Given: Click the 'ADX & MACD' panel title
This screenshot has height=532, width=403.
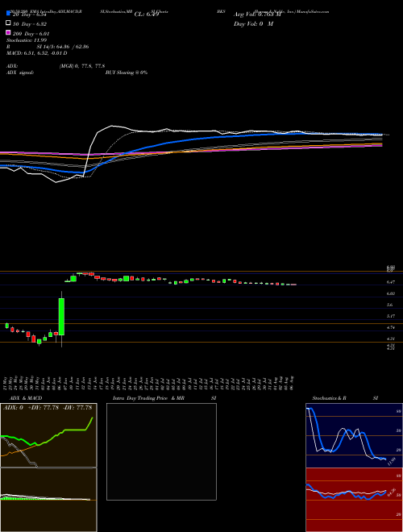Looking at the screenshot, I should point(26,398).
